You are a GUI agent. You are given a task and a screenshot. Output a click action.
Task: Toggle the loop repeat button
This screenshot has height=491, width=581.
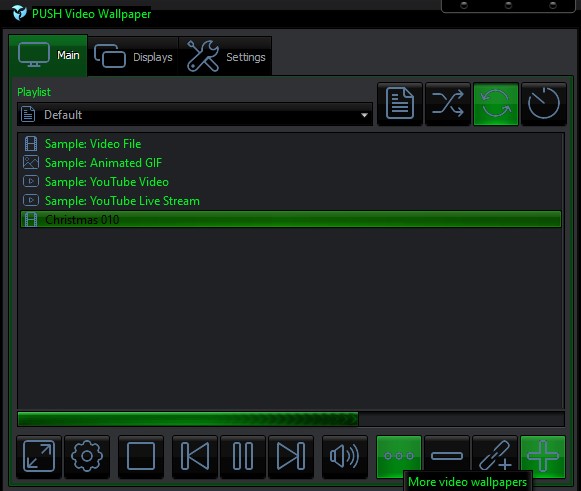495,104
